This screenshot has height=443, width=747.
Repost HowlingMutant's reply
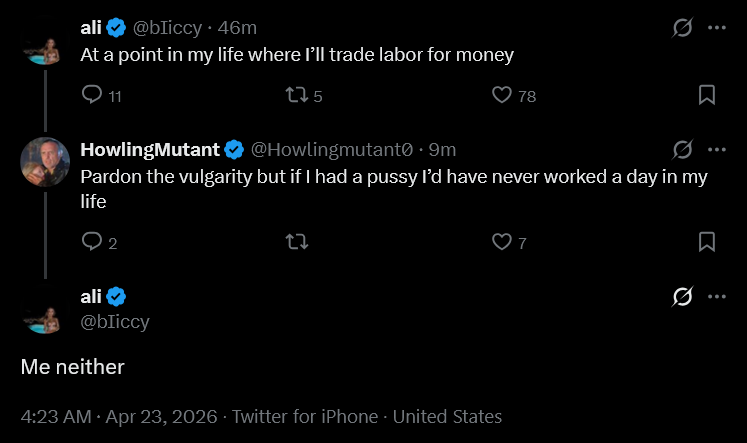(x=297, y=241)
